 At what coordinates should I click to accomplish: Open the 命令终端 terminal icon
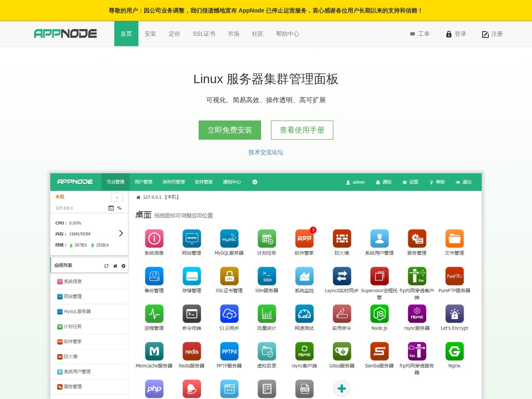point(192,314)
